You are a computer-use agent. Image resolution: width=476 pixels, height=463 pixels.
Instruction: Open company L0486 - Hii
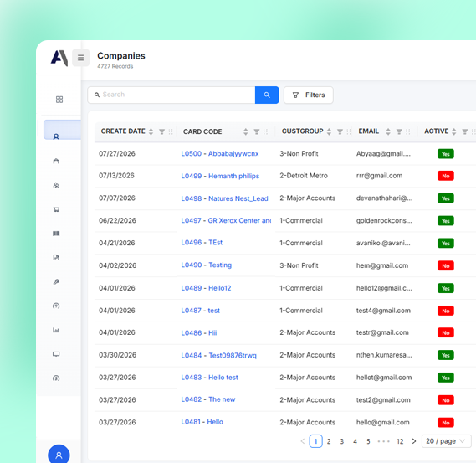point(199,332)
